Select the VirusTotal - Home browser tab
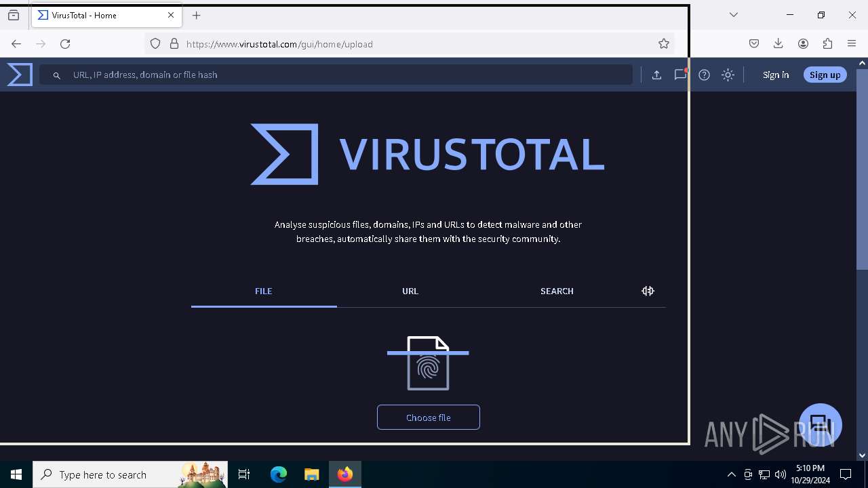Image resolution: width=868 pixels, height=488 pixels. (106, 15)
